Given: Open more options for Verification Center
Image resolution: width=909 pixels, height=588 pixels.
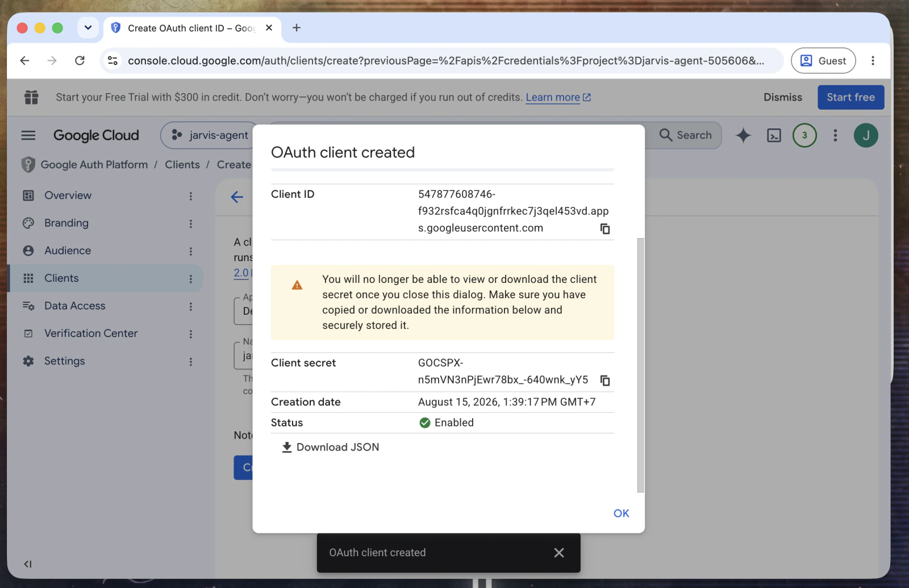Looking at the screenshot, I should point(191,334).
